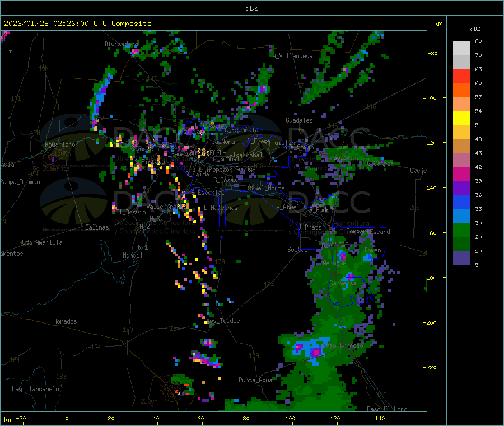
Task: Choose the blue 35 dBZ legend swatch
Action: (461, 202)
